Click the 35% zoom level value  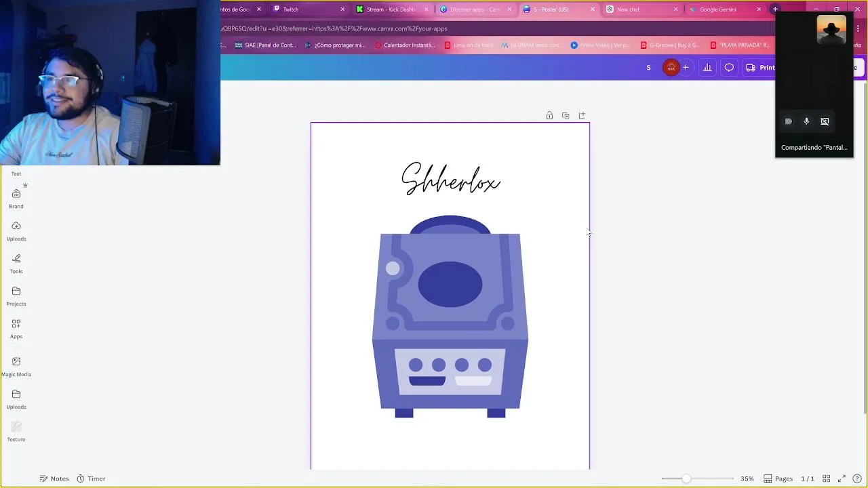pyautogui.click(x=747, y=479)
